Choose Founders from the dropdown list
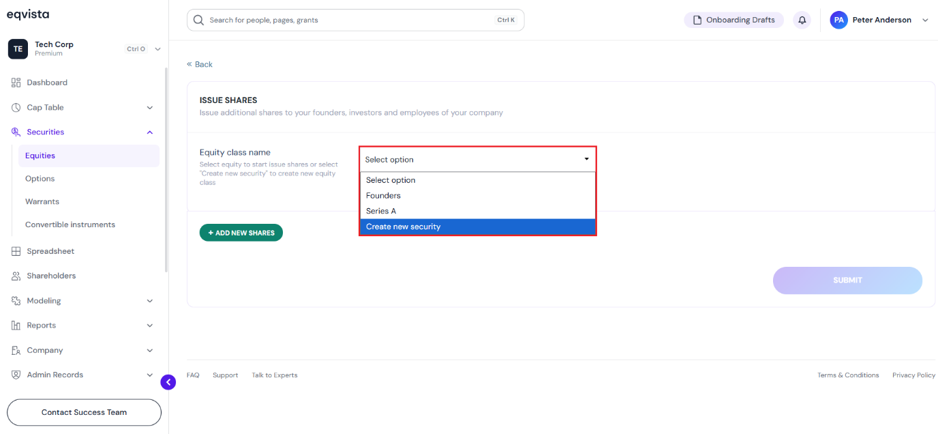Screen dimensions: 938x434 tap(477, 196)
